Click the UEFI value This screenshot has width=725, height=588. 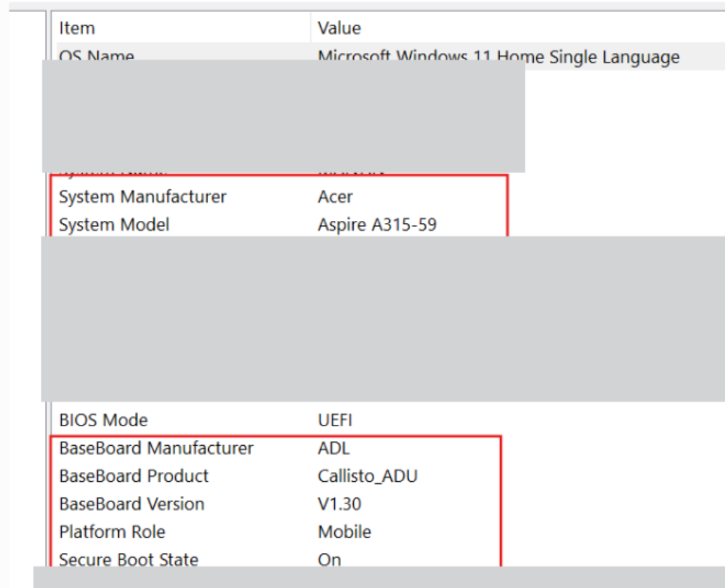point(335,420)
